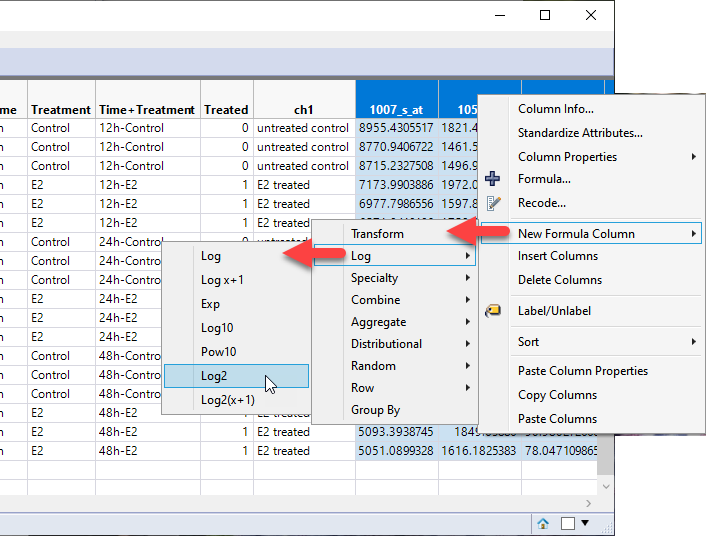This screenshot has height=536, width=706.
Task: Open the black triangle dropdown in status bar
Action: tap(585, 523)
